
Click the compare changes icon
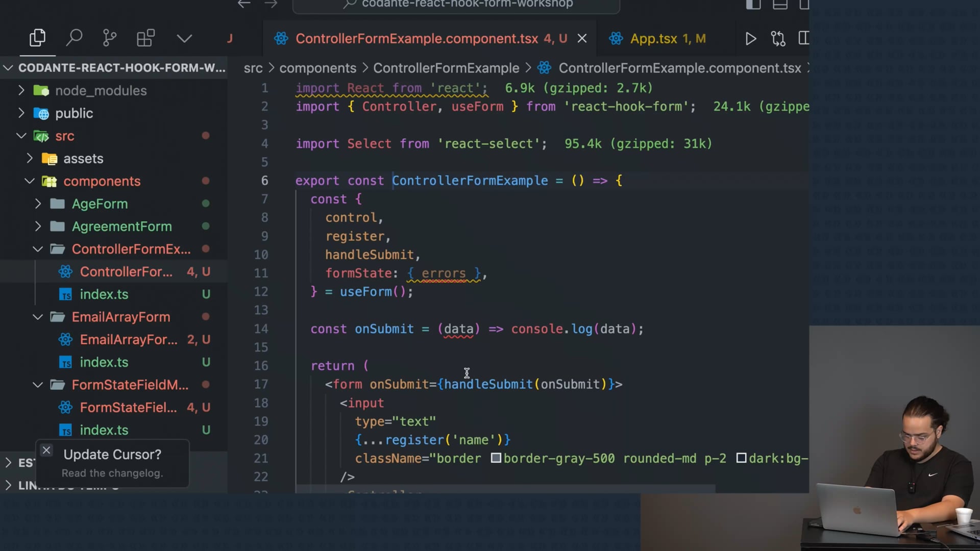point(778,39)
